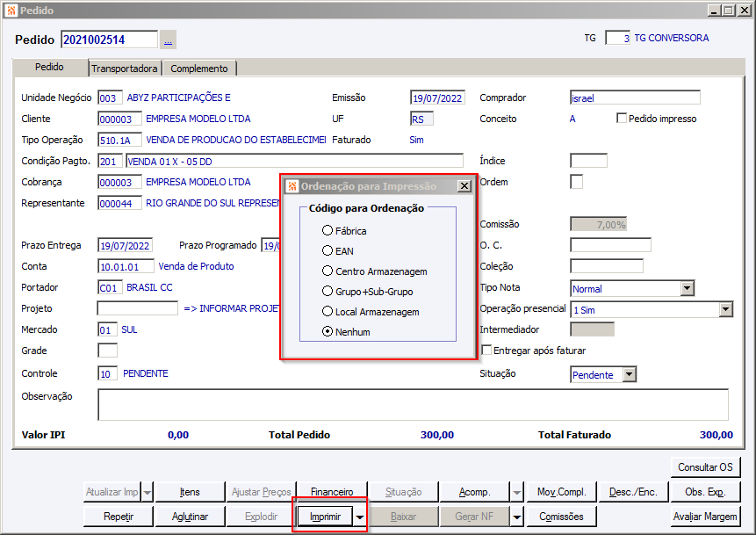Click the Itens button

(x=190, y=492)
